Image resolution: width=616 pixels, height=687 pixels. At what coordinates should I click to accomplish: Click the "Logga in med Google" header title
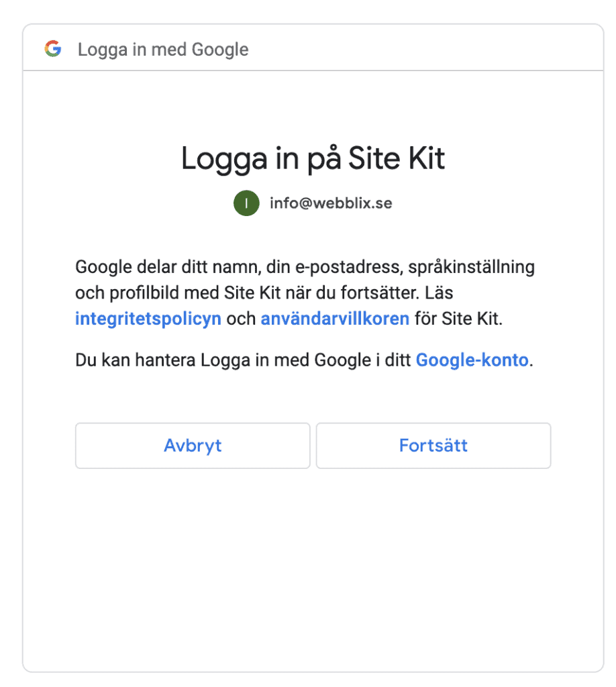[163, 50]
